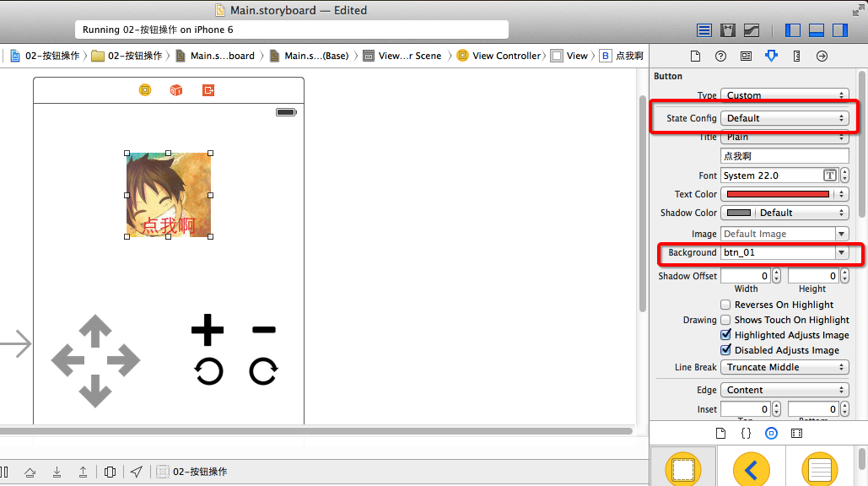Click the Step Into debug icon
The width and height of the screenshot is (868, 486).
(57, 472)
